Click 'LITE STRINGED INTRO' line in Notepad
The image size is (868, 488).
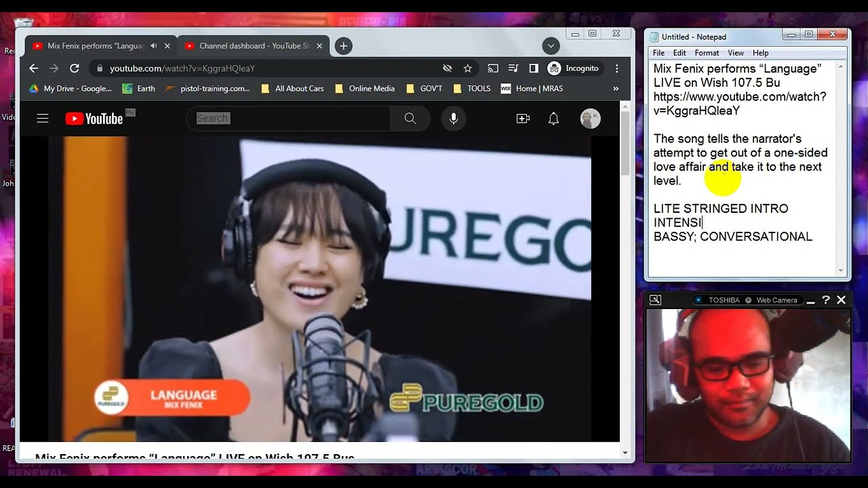pos(721,209)
